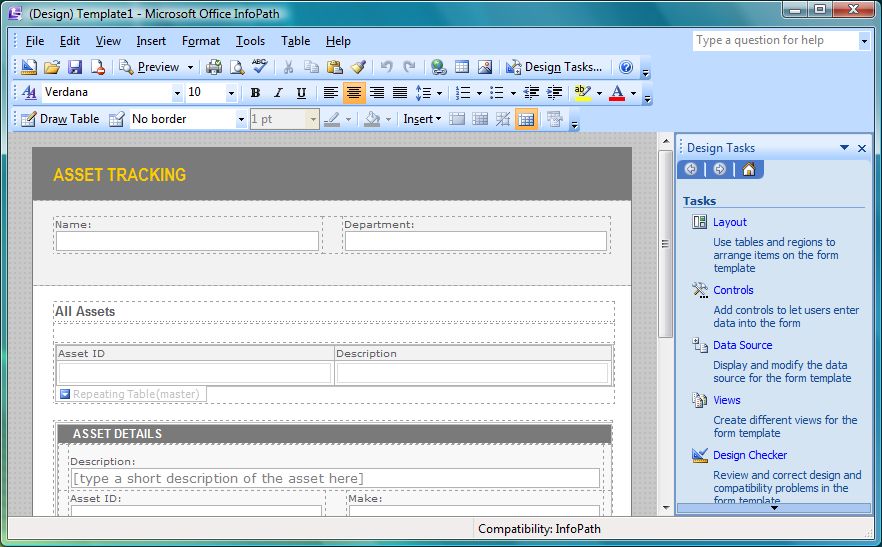Screen dimensions: 882x547
Task: Click the Undo arrow icon
Action: click(x=386, y=67)
